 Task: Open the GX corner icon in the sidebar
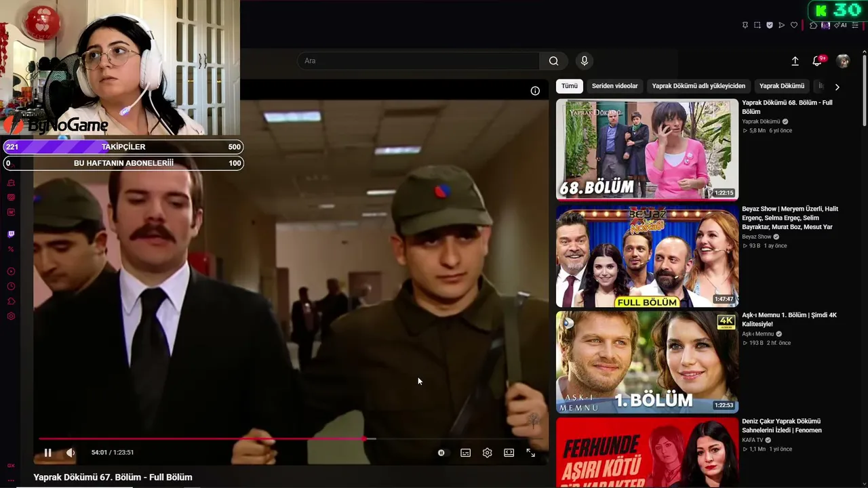click(x=11, y=466)
